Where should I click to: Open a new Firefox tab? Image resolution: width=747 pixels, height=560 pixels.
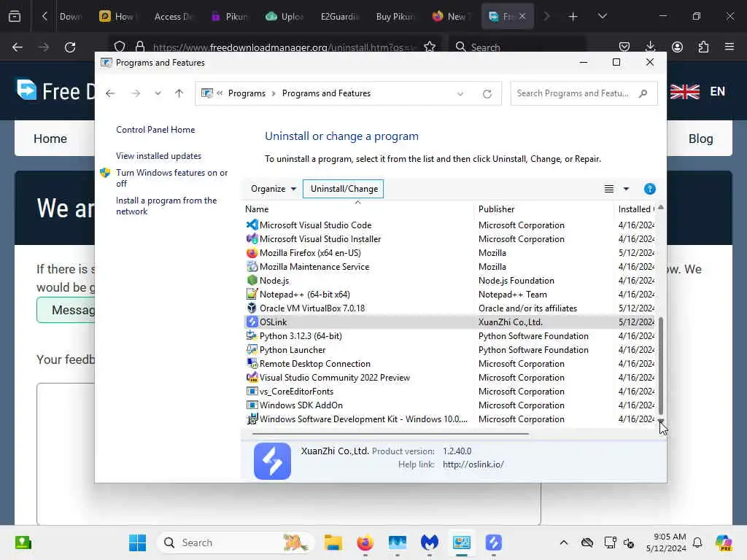(x=573, y=17)
